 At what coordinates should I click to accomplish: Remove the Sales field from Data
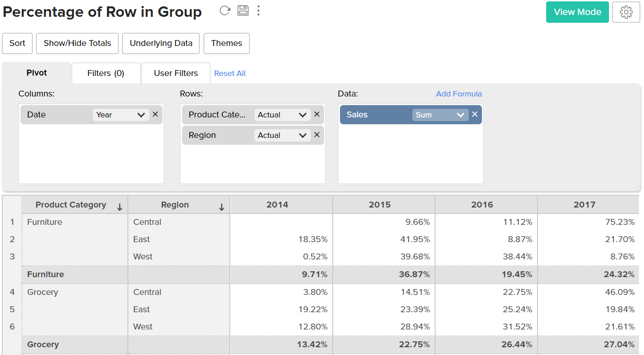pyautogui.click(x=475, y=114)
